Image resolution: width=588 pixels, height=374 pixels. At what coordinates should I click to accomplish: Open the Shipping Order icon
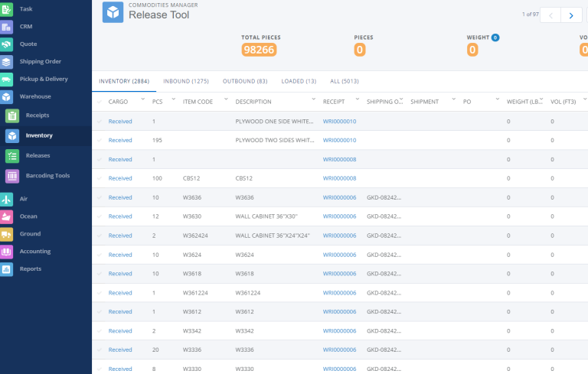pyautogui.click(x=6, y=62)
